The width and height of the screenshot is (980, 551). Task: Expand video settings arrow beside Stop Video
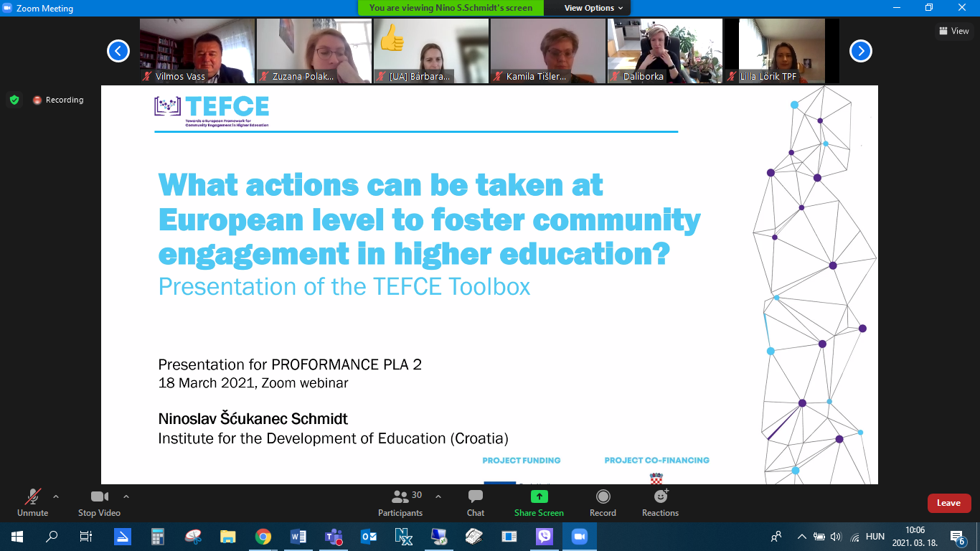pyautogui.click(x=126, y=496)
